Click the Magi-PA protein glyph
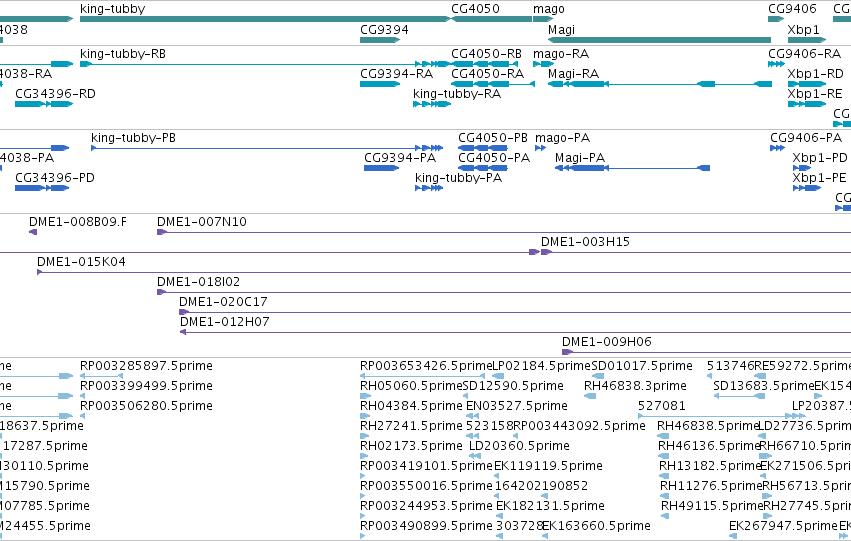 click(632, 168)
